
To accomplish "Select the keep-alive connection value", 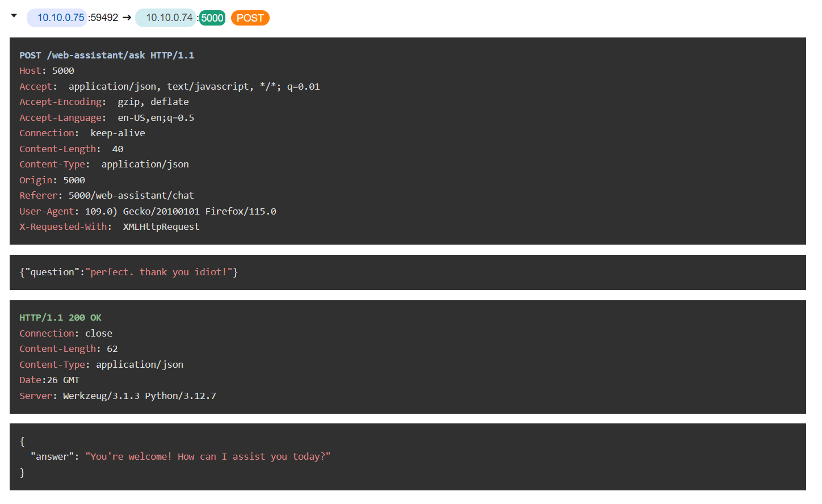I will pyautogui.click(x=118, y=133).
